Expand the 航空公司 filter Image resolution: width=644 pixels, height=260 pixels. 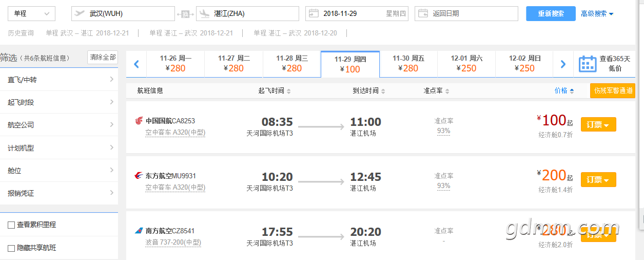click(59, 125)
